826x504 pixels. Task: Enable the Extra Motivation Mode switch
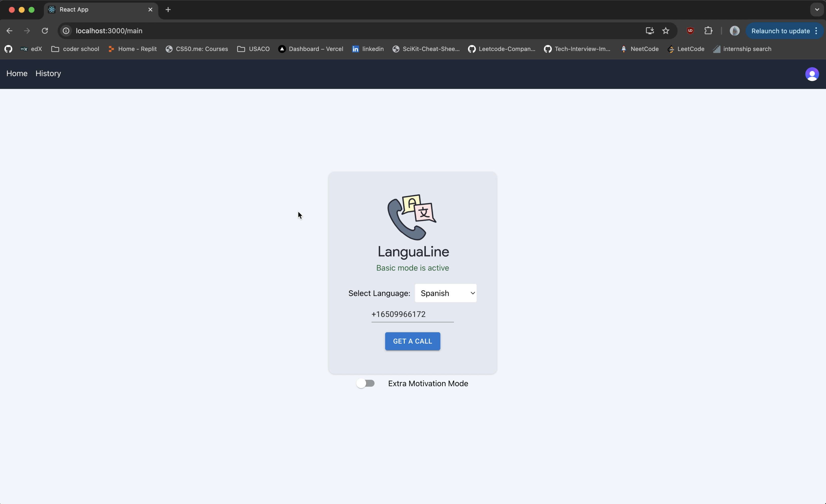(365, 383)
